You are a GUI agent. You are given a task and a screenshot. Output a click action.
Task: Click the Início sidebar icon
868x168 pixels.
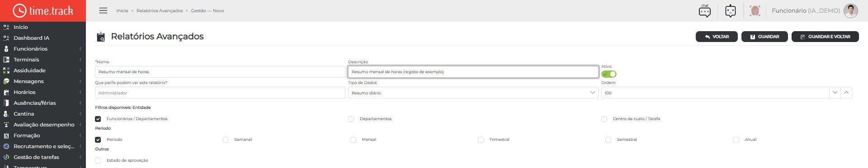click(6, 27)
